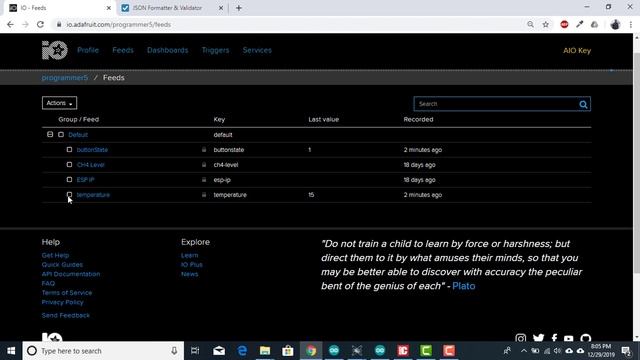This screenshot has width=640, height=360.
Task: Check the temperature feed checkbox
Action: click(69, 195)
